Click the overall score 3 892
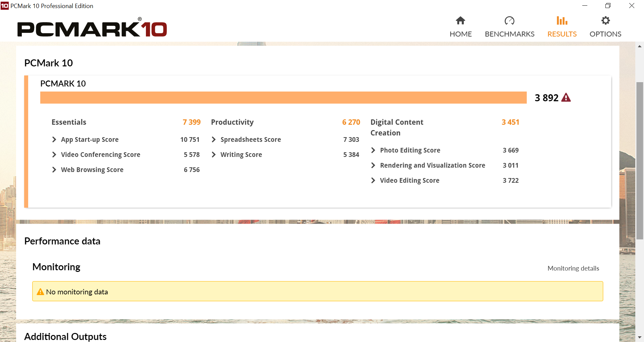The height and width of the screenshot is (342, 644). coord(546,98)
